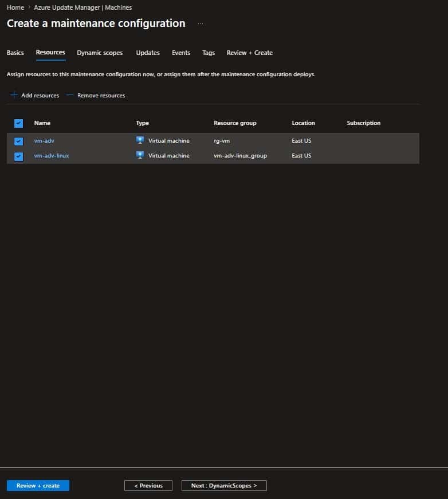This screenshot has height=499, width=448.
Task: Click Virtual machine text in vm-adv row
Action: 169,141
